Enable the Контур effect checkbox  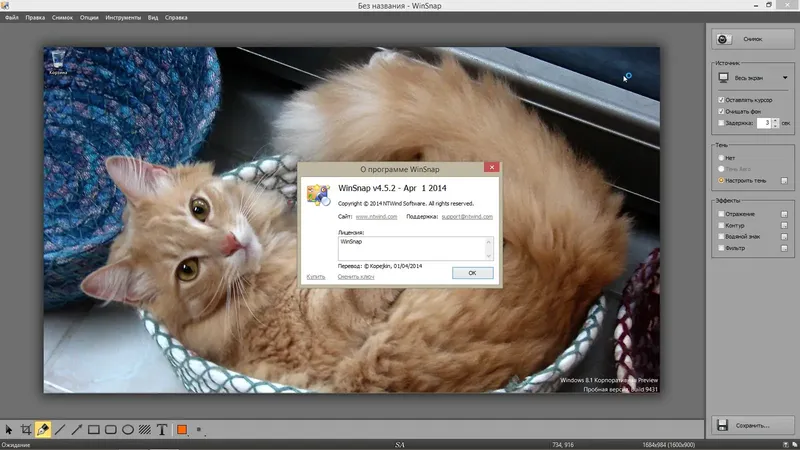(721, 225)
